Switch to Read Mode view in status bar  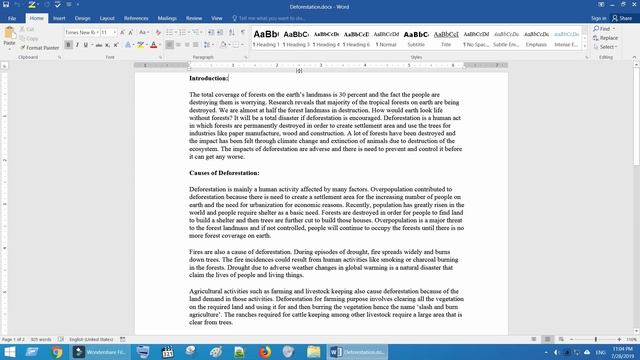533,339
